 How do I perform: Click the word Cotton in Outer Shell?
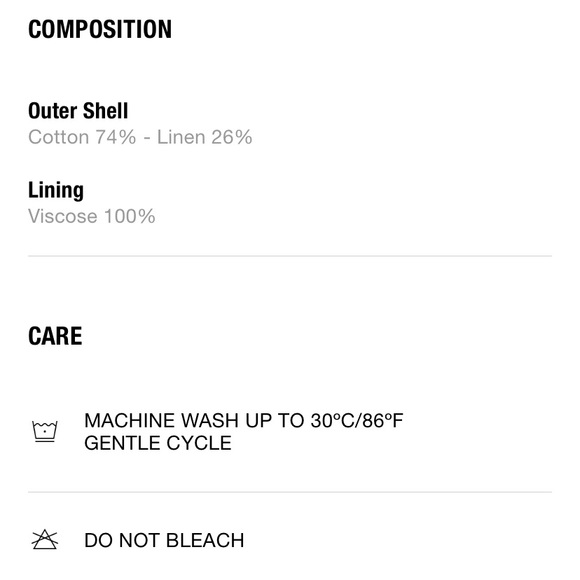(x=58, y=137)
